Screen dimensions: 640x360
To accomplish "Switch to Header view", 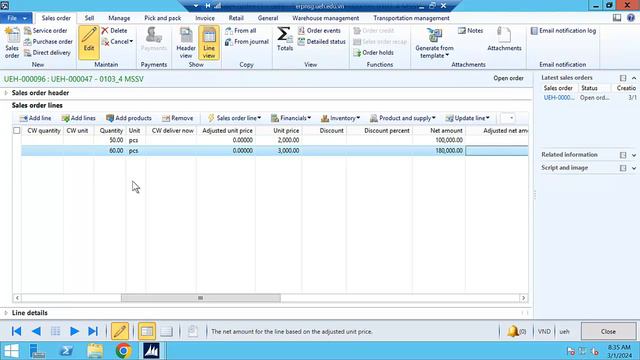I will point(186,43).
